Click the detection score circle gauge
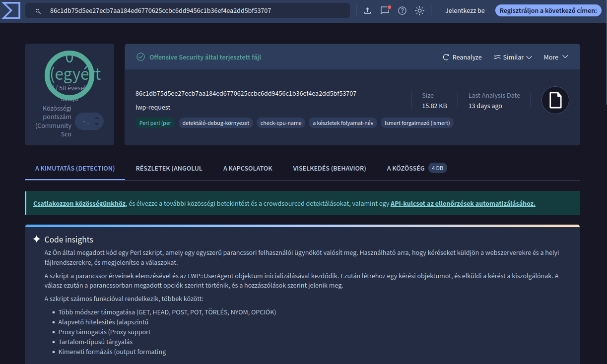This screenshot has width=607, height=364. 69,73
